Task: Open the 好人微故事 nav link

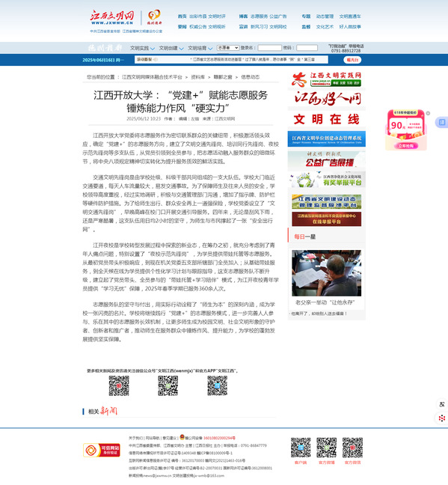Action: (x=350, y=27)
